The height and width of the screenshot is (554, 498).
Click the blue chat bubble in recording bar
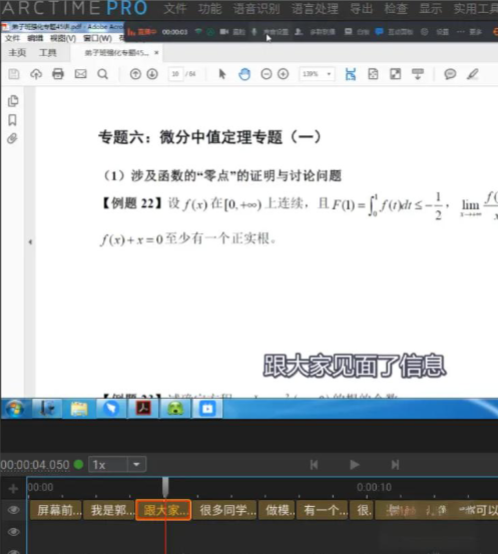coord(379,32)
